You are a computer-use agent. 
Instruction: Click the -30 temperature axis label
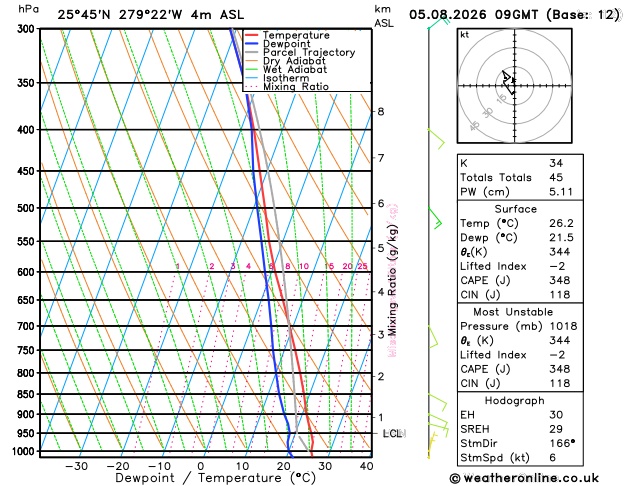pyautogui.click(x=76, y=467)
